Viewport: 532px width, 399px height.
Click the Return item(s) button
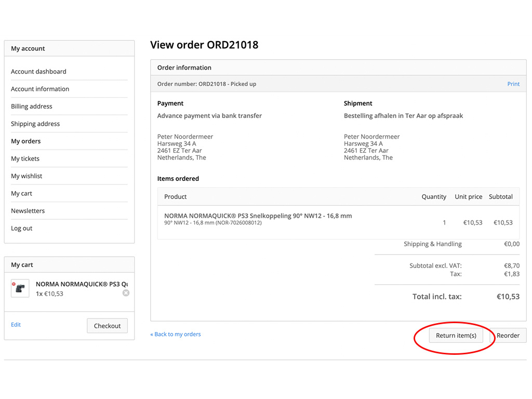456,336
